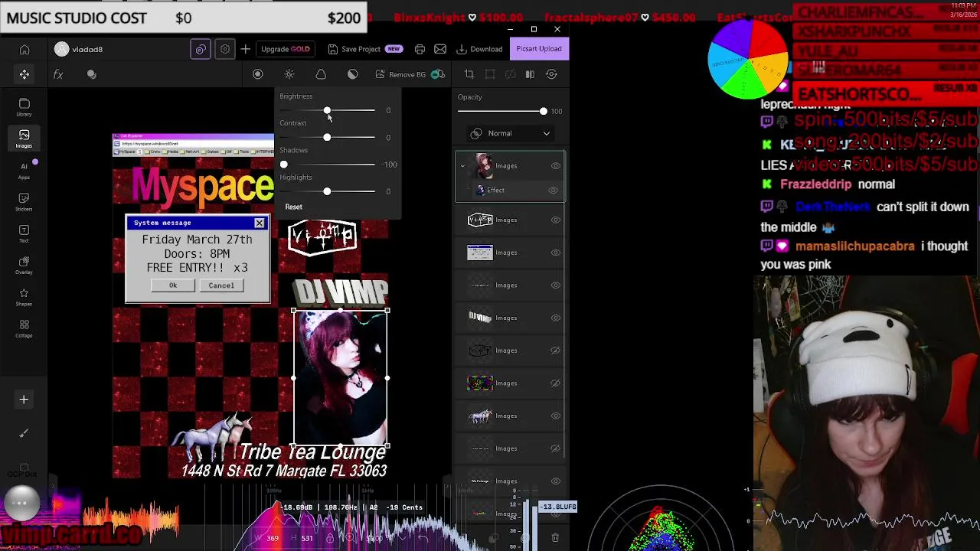Open the brightness sun adjustment icon
Viewport: 980px width, 551px height.
coord(289,74)
